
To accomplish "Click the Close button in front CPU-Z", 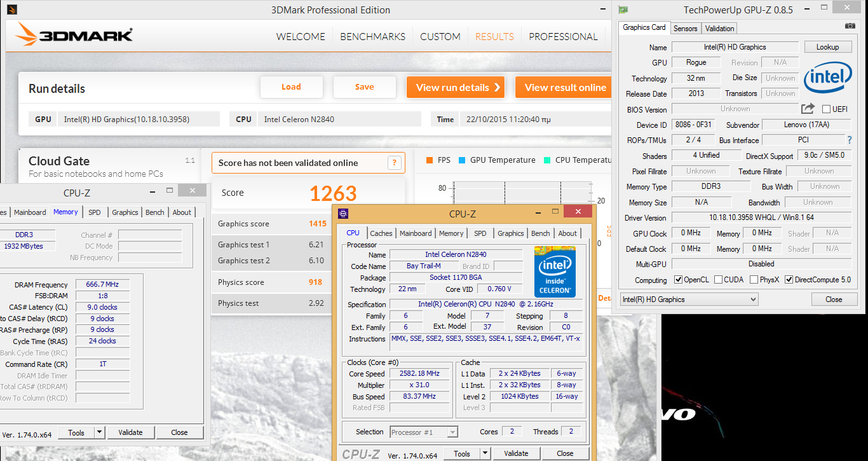I will click(x=565, y=453).
